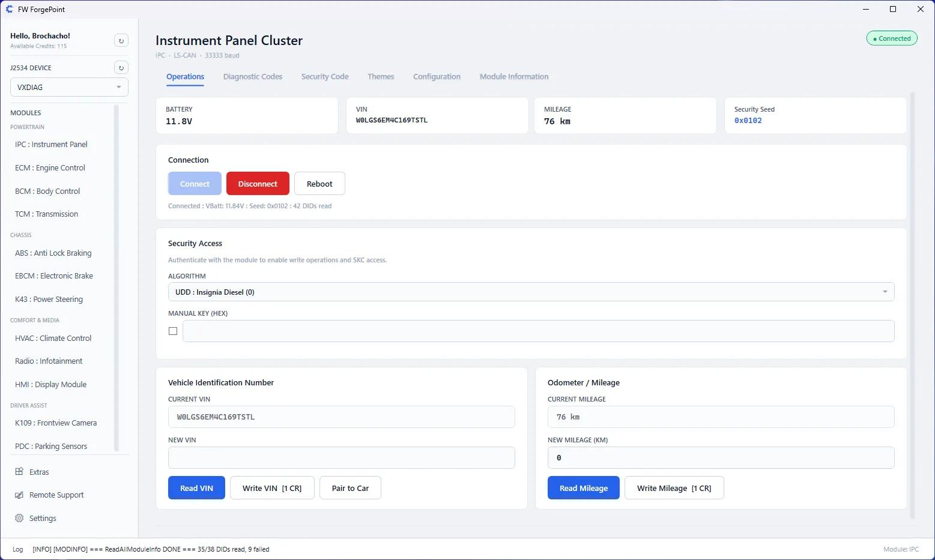Enable the Manual Key checkbox
Screen dimensions: 935x560
(x=173, y=331)
